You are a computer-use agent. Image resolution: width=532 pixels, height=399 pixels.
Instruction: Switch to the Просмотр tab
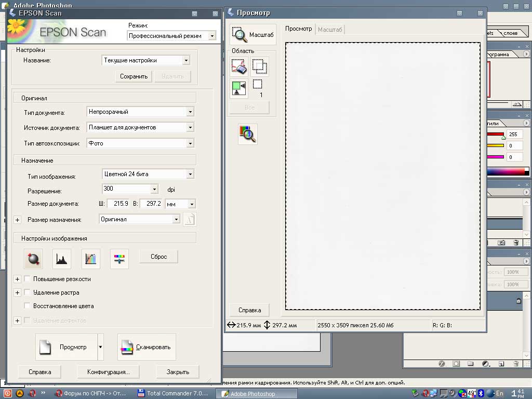[x=298, y=29]
